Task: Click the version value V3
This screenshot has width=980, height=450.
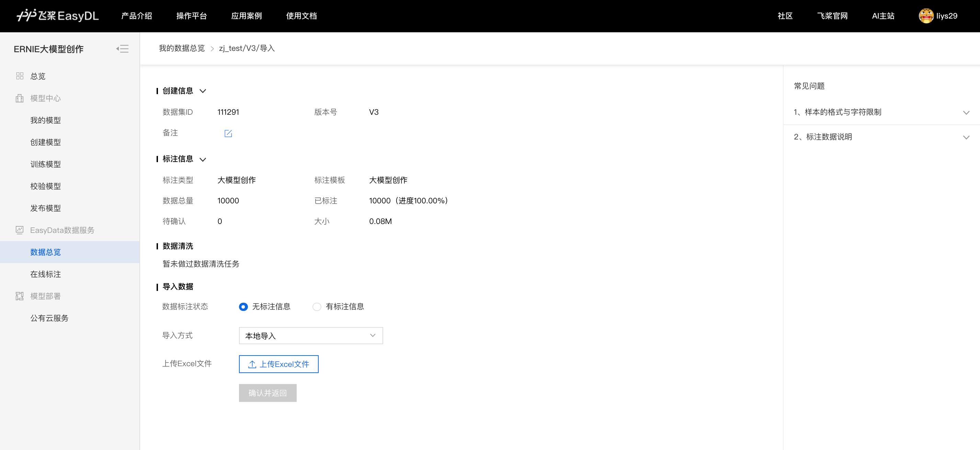Action: coord(374,112)
